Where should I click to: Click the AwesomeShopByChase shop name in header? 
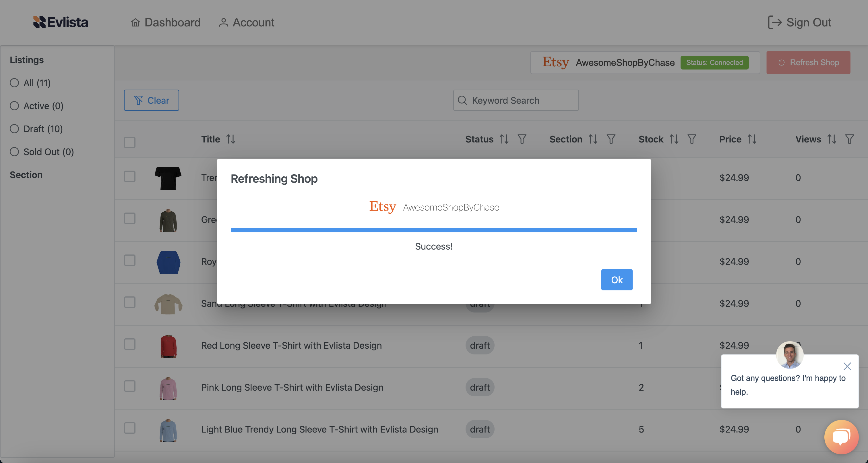click(625, 63)
